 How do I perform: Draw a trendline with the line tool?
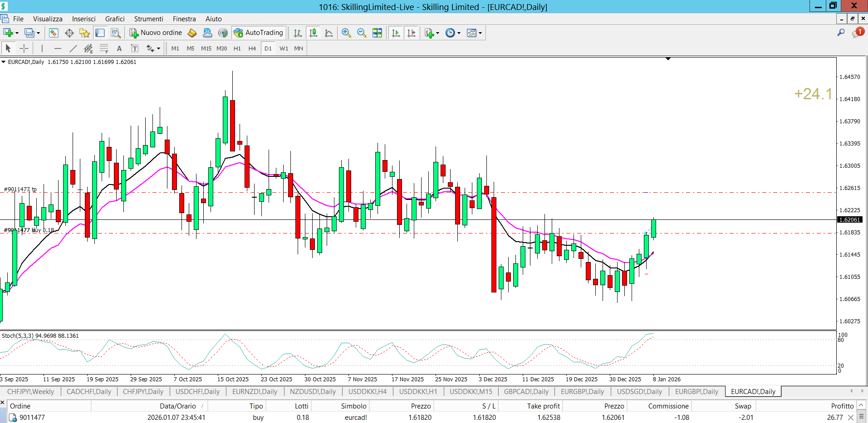[x=73, y=49]
